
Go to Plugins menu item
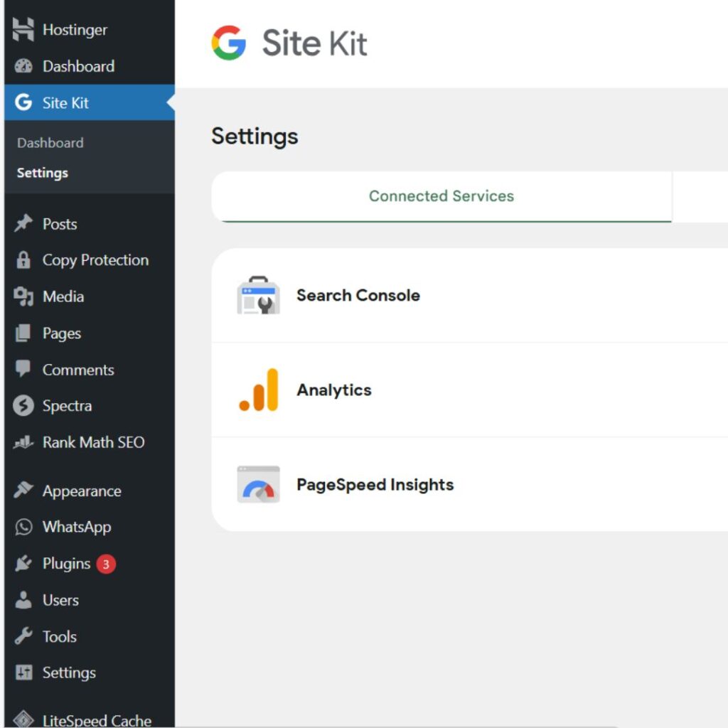click(x=90, y=563)
